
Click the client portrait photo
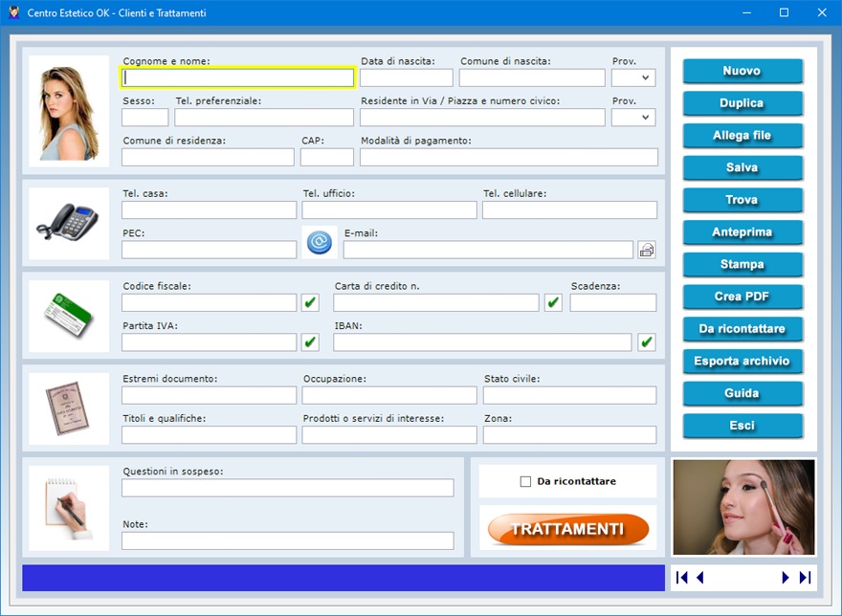click(69, 111)
